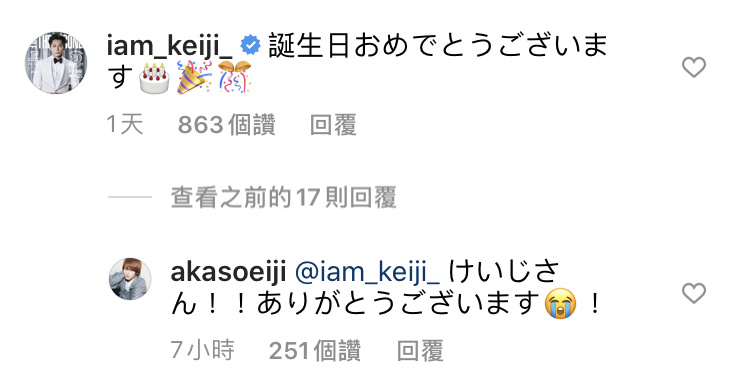750x390 pixels.
Task: Open iam_keiji_'s profile picture
Action: 56,63
